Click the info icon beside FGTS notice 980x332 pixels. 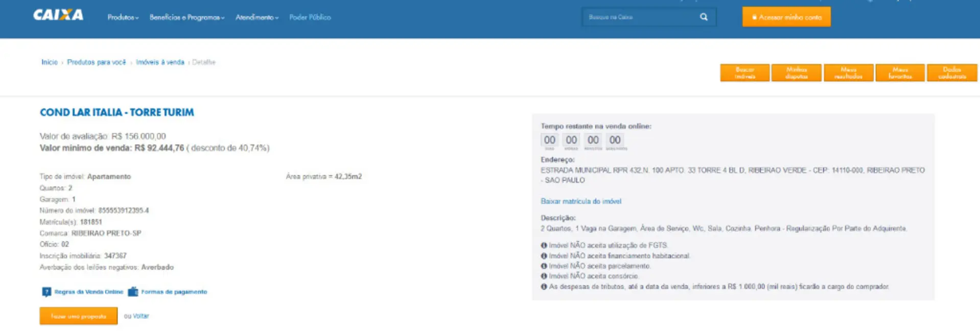tap(544, 245)
